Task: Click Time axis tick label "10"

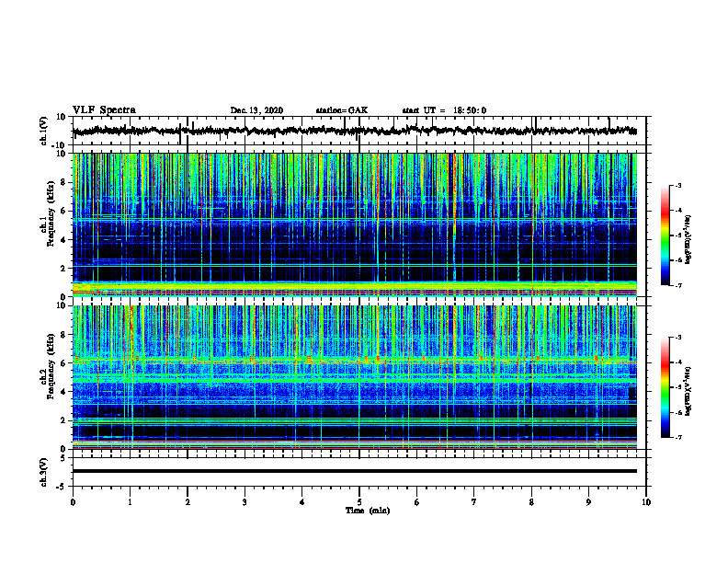Action: point(646,502)
